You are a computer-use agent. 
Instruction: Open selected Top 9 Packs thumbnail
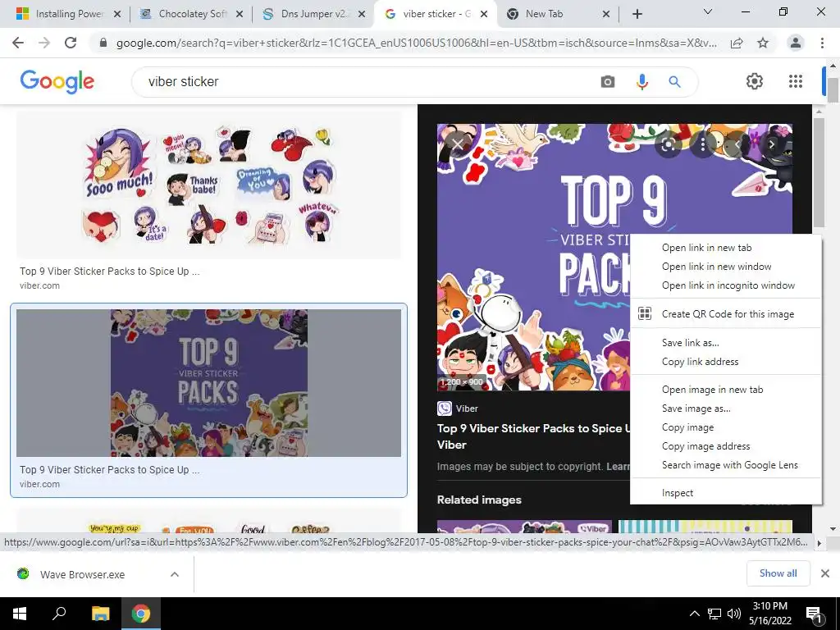208,383
